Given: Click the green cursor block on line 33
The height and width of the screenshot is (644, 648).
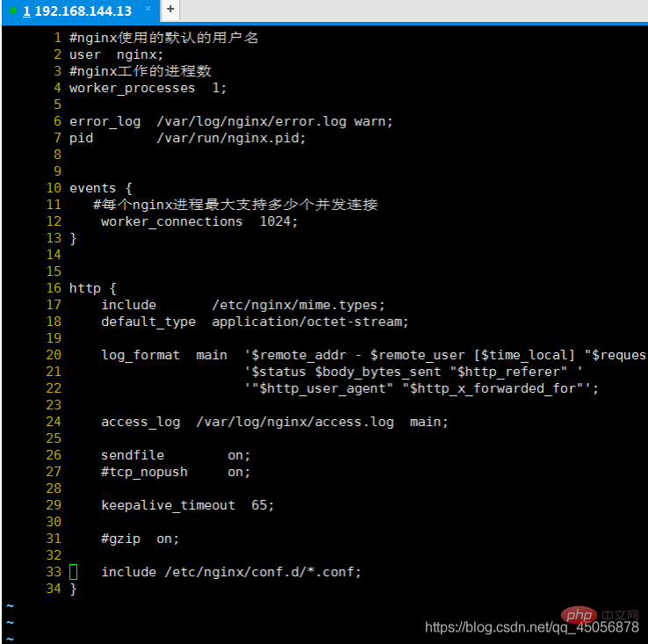Looking at the screenshot, I should pos(74,572).
